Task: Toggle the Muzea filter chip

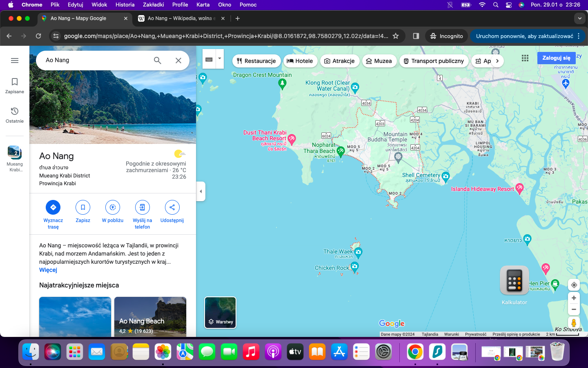Action: coord(379,61)
